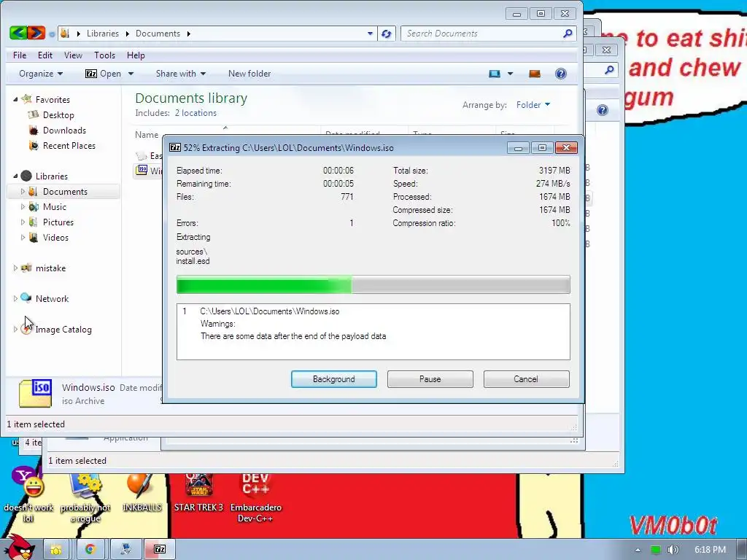Click Libraries in the address breadcrumb
The image size is (747, 560).
click(102, 34)
